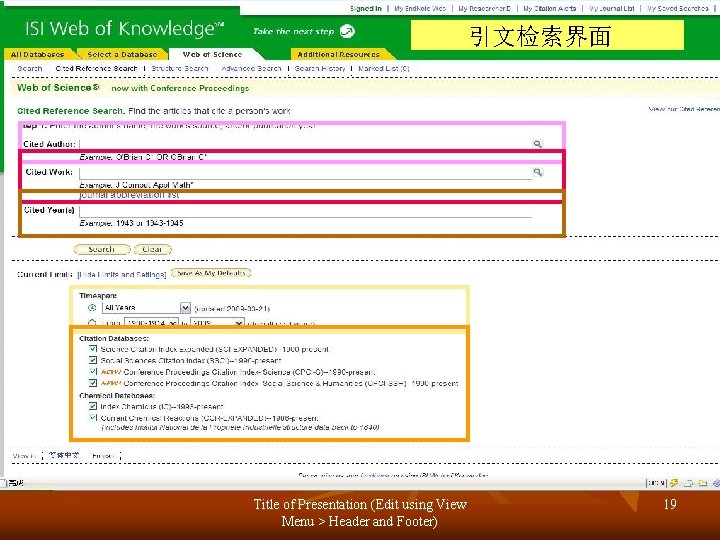The image size is (720, 540).
Task: Open the My Citation Alerts link
Action: pos(550,8)
